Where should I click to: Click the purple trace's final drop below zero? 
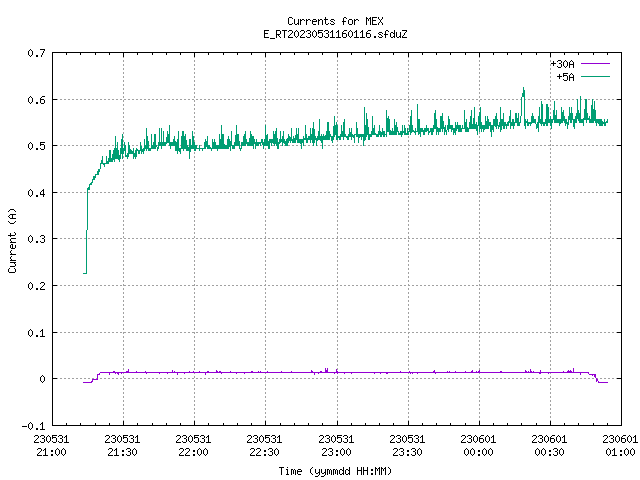tap(597, 378)
